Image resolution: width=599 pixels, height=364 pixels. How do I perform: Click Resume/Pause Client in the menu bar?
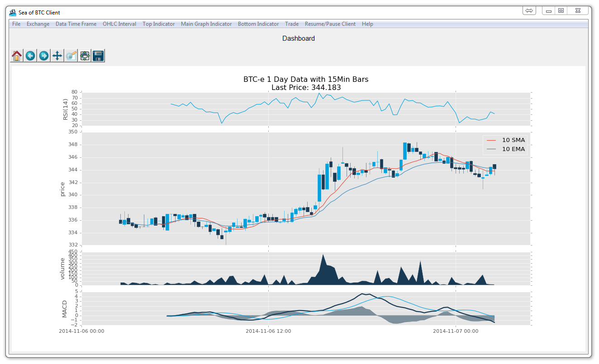pyautogui.click(x=330, y=24)
